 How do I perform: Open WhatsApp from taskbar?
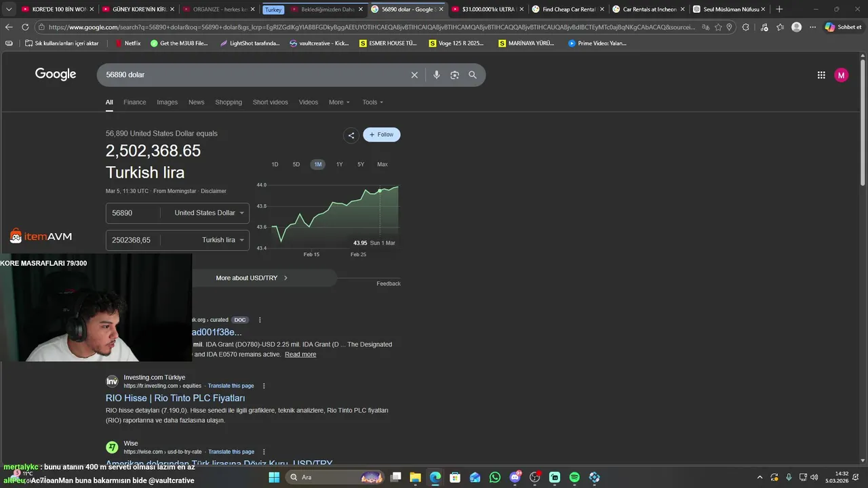click(495, 477)
